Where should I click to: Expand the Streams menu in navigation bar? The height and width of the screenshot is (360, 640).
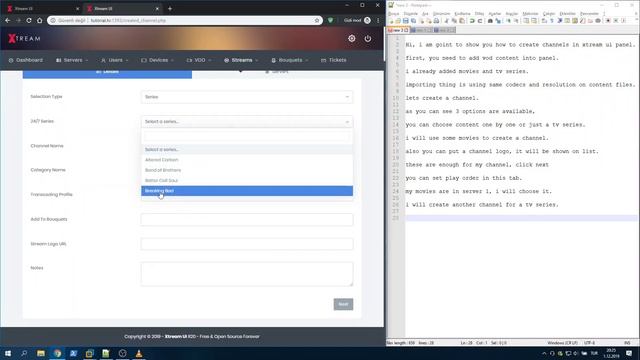point(241,60)
